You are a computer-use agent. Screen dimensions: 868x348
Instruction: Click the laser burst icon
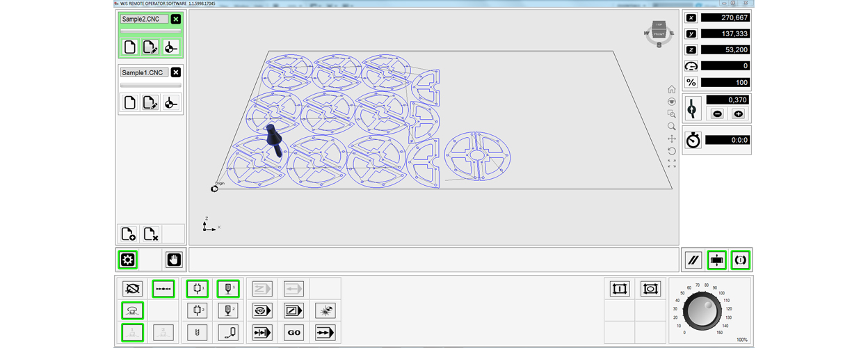click(x=325, y=310)
